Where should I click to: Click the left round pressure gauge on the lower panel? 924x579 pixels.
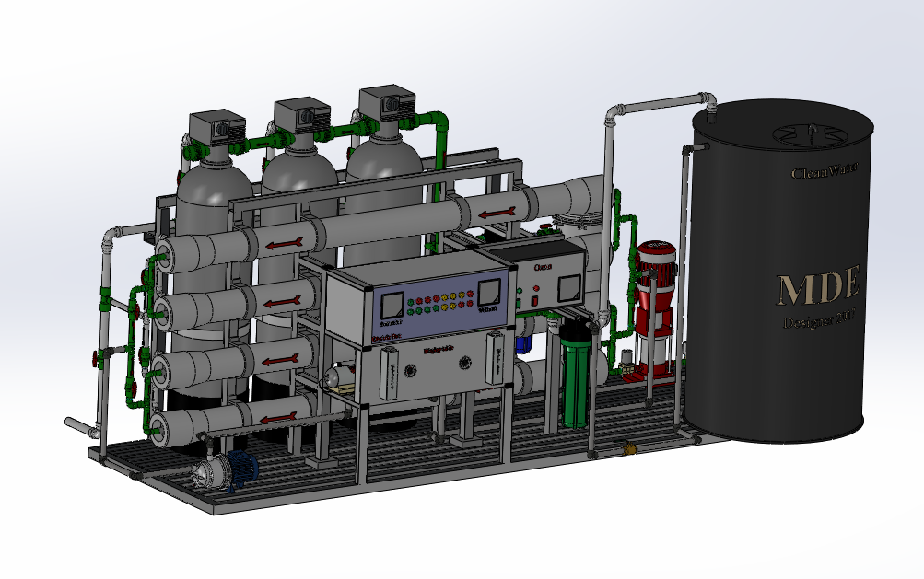click(410, 370)
